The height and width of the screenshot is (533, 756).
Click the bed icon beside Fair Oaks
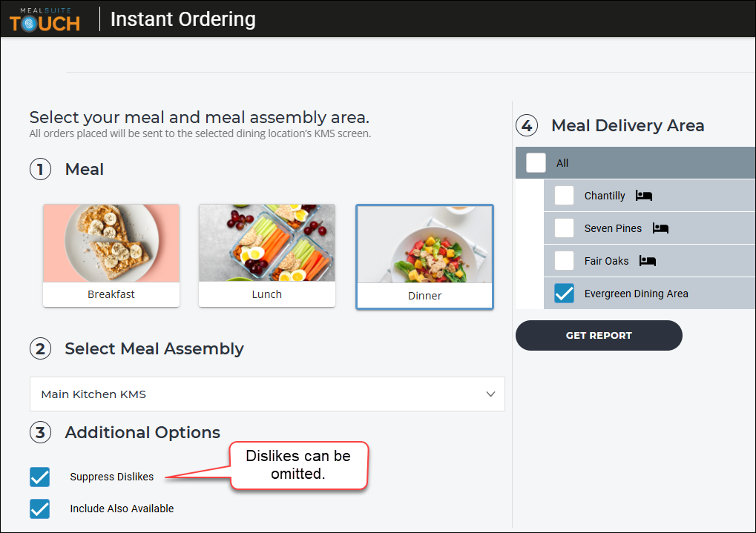click(647, 261)
